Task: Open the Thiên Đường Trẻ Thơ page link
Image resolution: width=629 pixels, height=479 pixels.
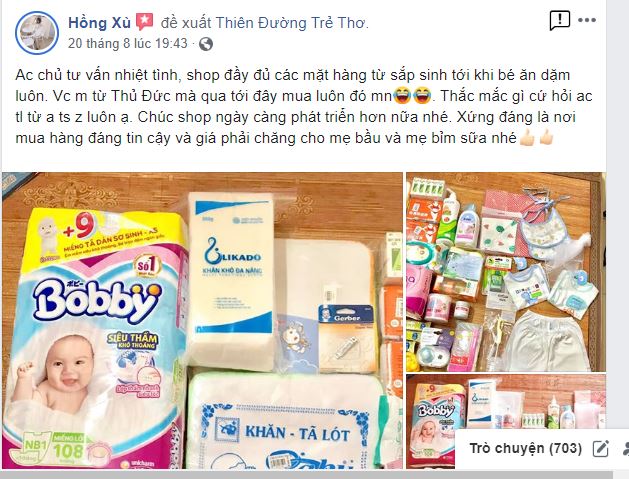Action: [292, 23]
